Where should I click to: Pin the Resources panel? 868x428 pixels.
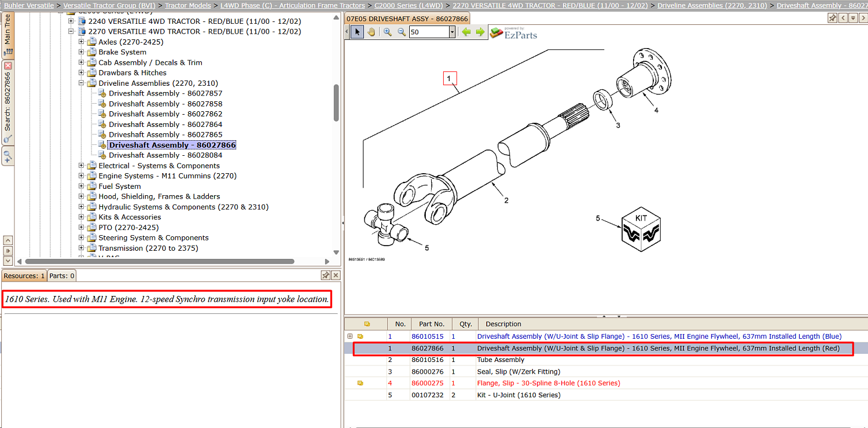pyautogui.click(x=326, y=275)
